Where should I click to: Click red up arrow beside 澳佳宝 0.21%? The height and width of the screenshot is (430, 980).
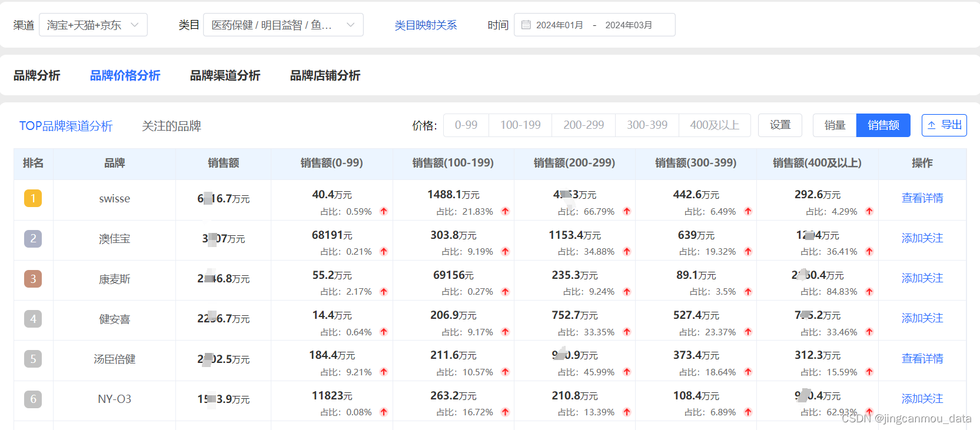point(384,251)
